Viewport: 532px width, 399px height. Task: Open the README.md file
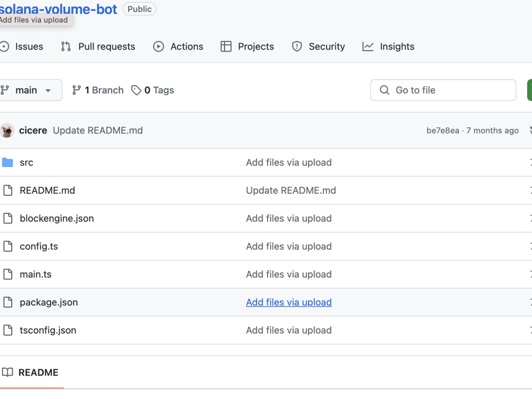(47, 190)
